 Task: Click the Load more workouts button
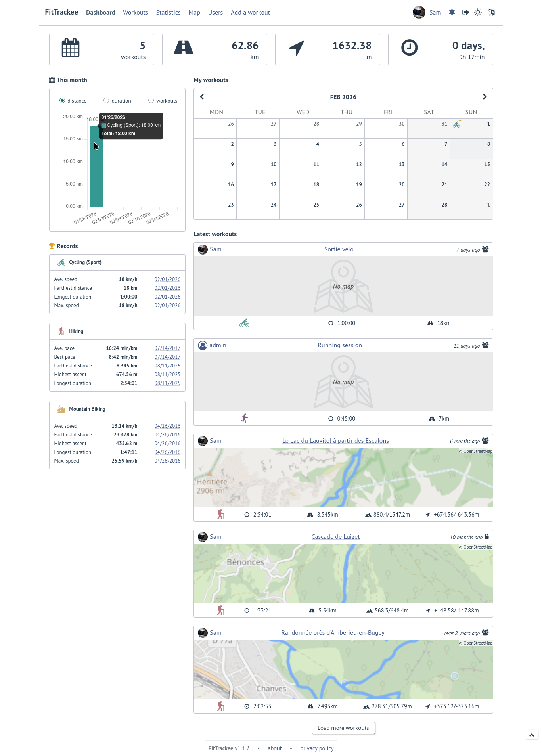pyautogui.click(x=343, y=728)
